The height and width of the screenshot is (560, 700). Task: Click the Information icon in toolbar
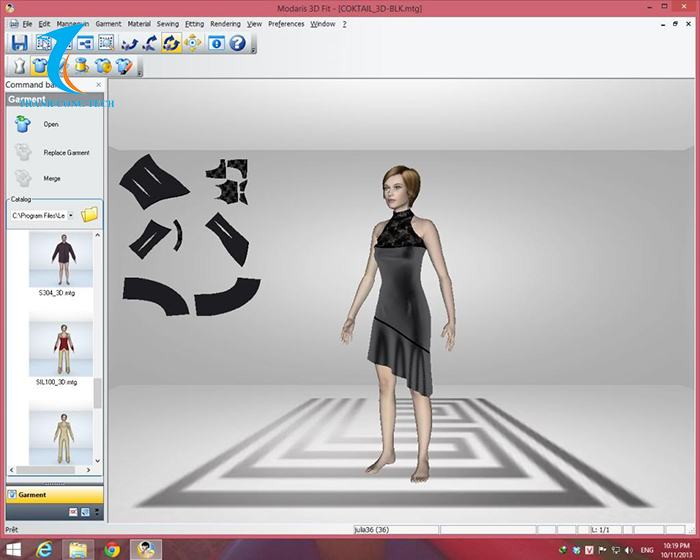tap(216, 43)
